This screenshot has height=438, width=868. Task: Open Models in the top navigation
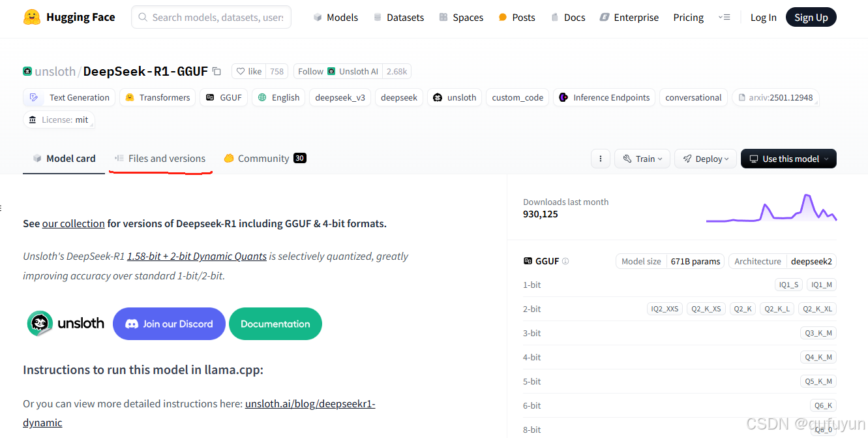pyautogui.click(x=335, y=18)
